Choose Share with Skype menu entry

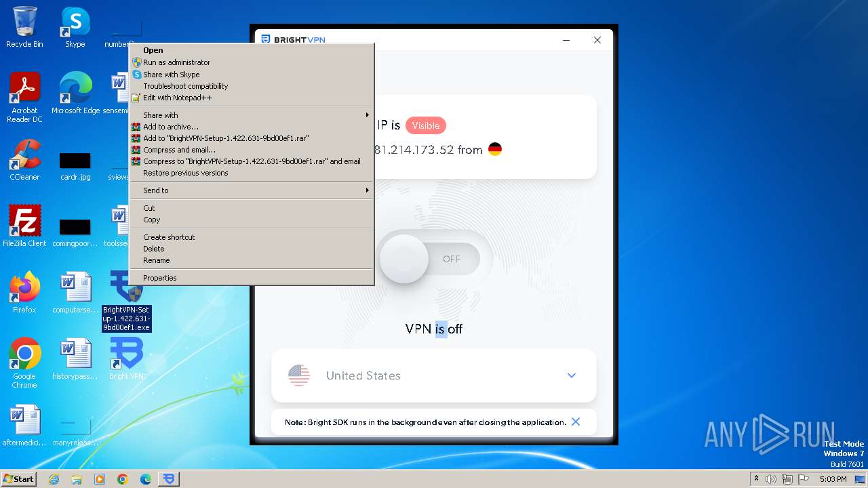pyautogui.click(x=252, y=75)
